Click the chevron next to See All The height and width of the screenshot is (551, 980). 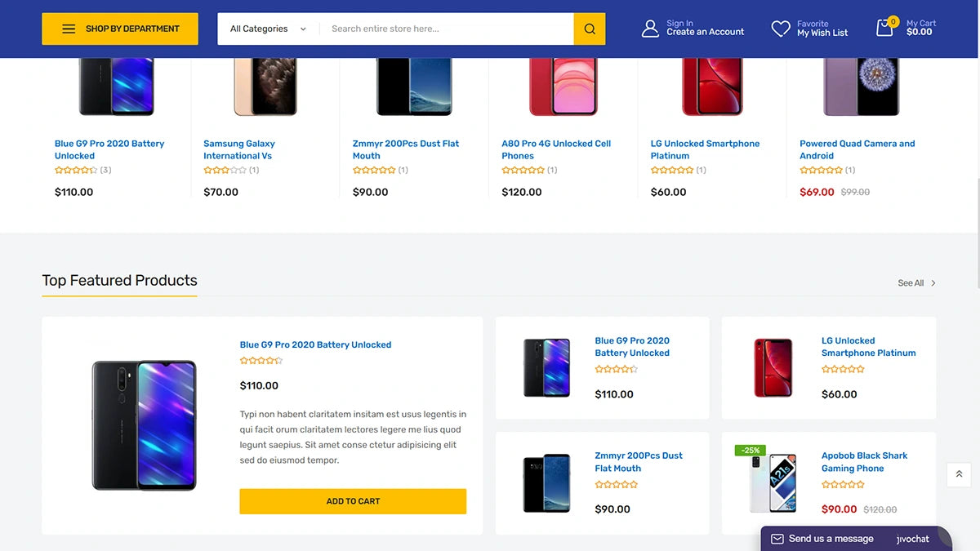(x=933, y=282)
